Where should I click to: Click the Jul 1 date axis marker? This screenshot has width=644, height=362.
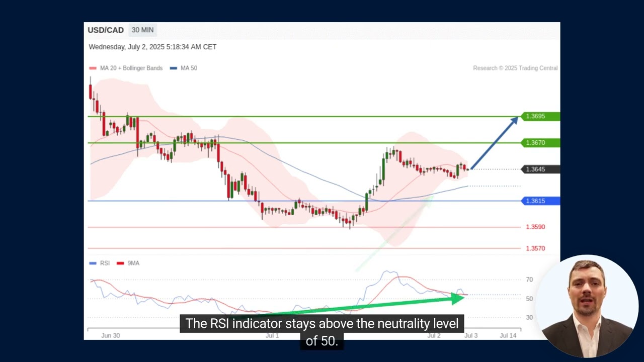point(272,335)
